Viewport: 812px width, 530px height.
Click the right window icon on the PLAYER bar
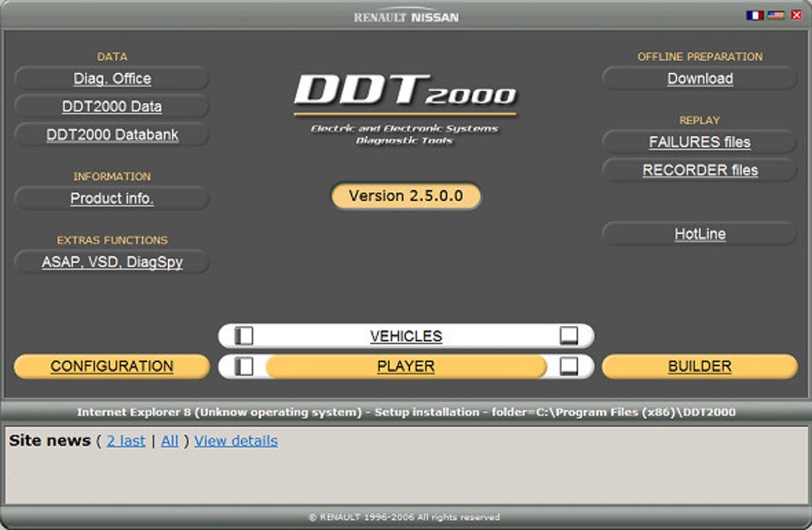coord(568,366)
